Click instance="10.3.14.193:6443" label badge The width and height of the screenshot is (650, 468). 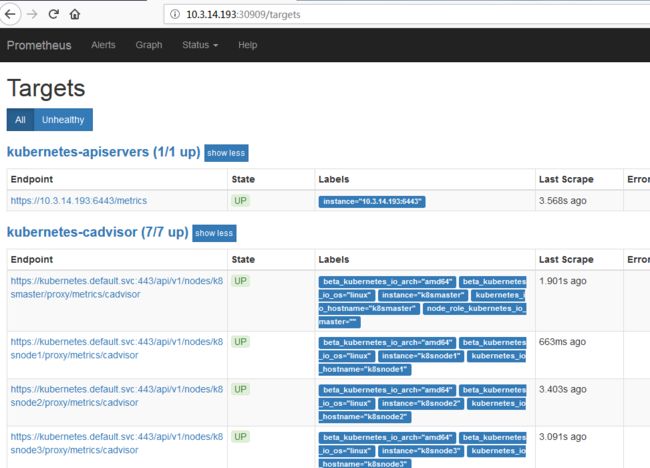(x=372, y=201)
